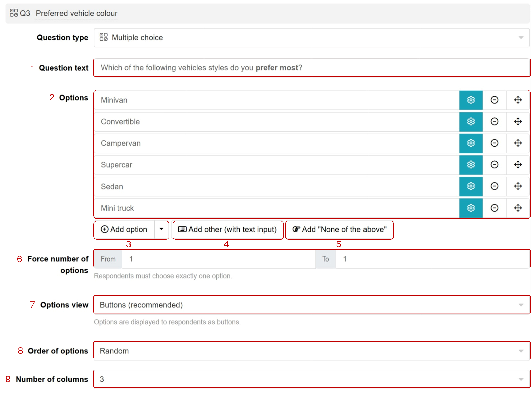Click the move handle for Sedan
Image resolution: width=532 pixels, height=395 pixels.
[518, 186]
